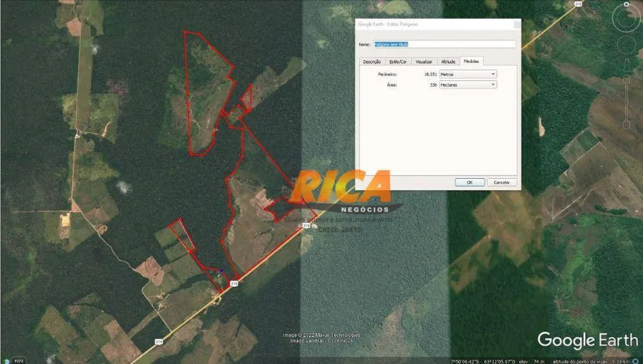Select the Altitude tab
Image resolution: width=643 pixels, height=364 pixels.
click(x=448, y=62)
